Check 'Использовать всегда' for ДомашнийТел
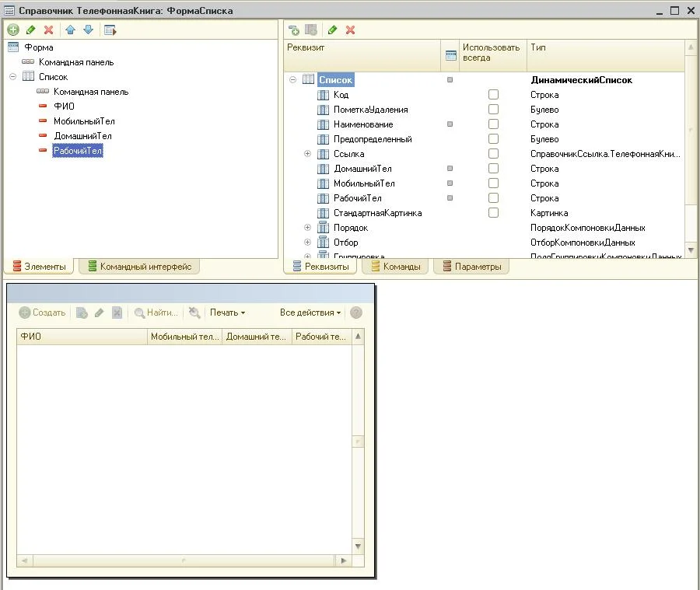The image size is (700, 590). (493, 169)
